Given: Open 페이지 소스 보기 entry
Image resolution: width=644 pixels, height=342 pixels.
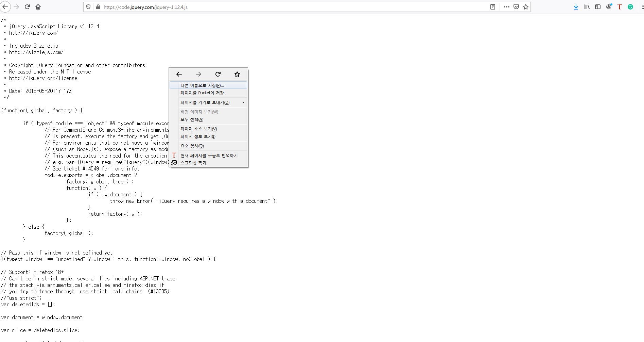Looking at the screenshot, I should coord(208,129).
